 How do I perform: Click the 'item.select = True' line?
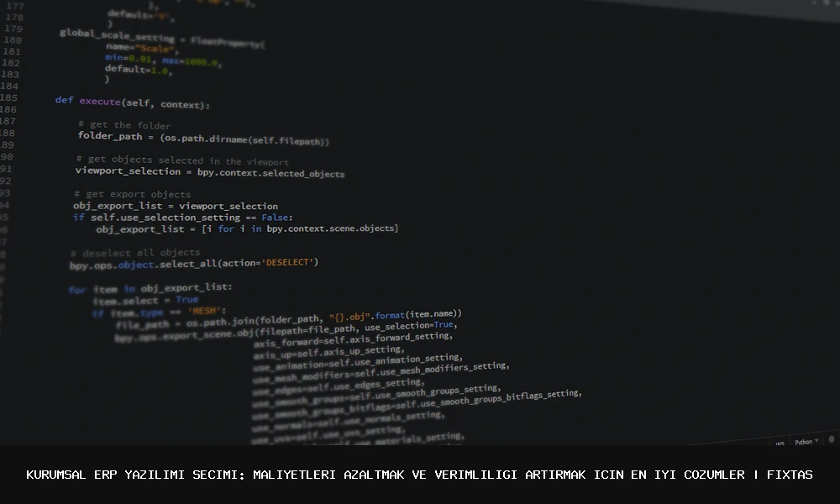coord(145,300)
